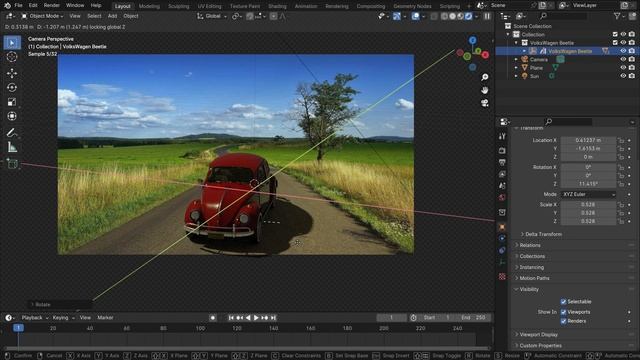Select the Scale tool
640x360 pixels.
coord(12,102)
